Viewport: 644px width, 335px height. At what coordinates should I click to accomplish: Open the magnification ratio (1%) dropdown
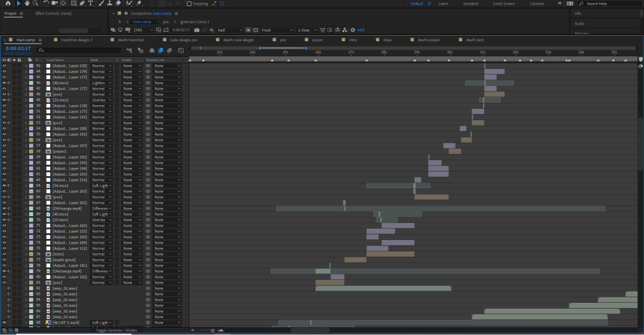(x=143, y=30)
